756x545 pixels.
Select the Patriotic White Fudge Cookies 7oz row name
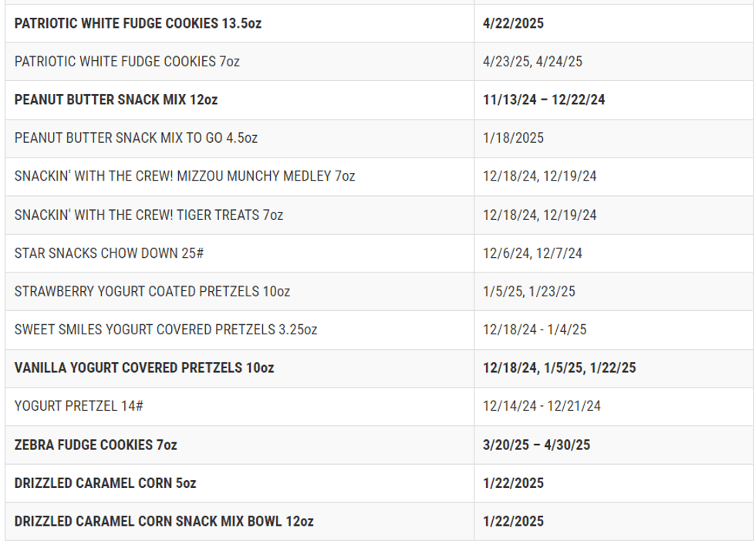(127, 62)
